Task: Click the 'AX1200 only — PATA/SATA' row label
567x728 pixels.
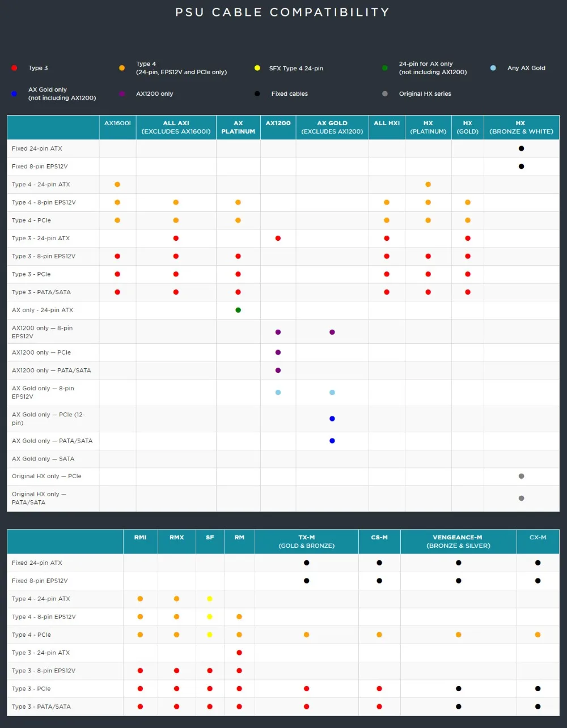Action: tap(51, 371)
